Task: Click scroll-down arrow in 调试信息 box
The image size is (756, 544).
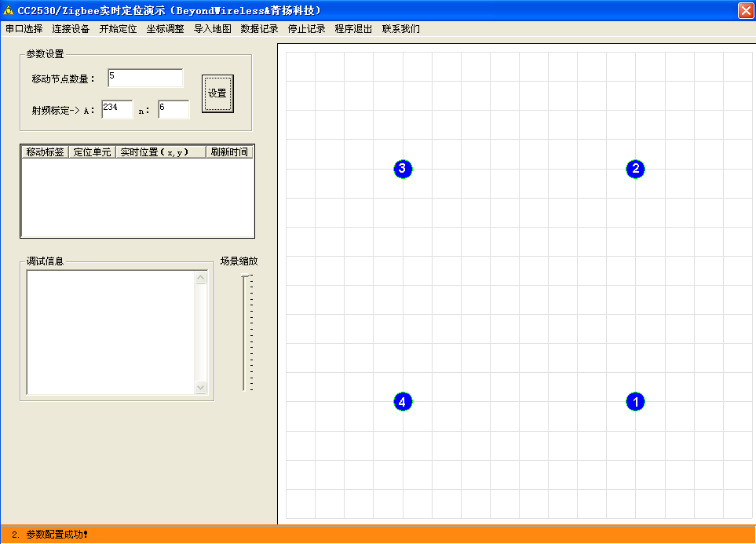Action: coord(200,387)
